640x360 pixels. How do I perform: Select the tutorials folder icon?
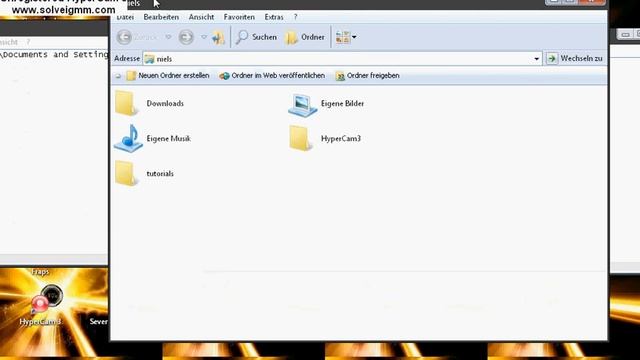tap(126, 173)
